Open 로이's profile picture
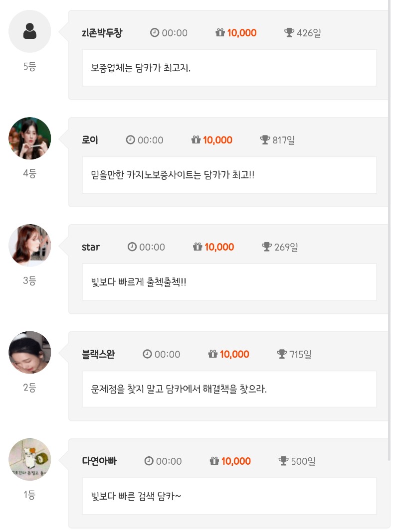Image resolution: width=399 pixels, height=532 pixels. coord(30,138)
